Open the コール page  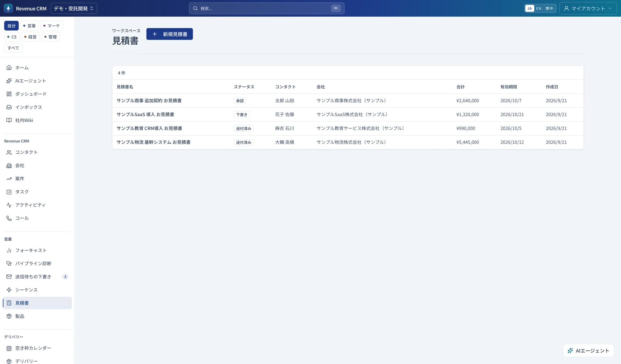(x=37, y=218)
